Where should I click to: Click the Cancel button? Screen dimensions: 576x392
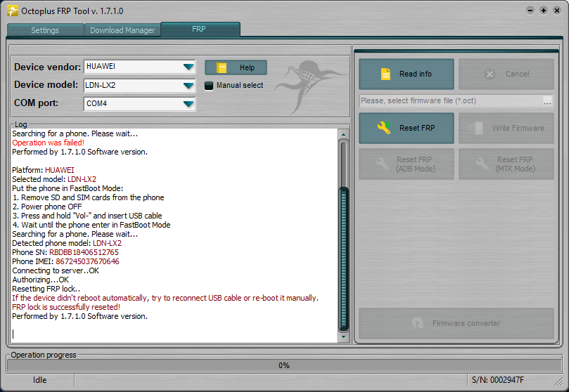click(x=506, y=74)
